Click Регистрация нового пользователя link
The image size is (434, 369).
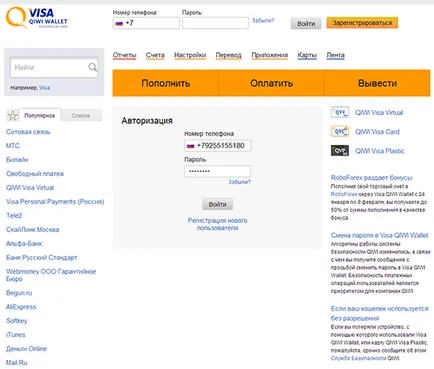pyautogui.click(x=217, y=224)
